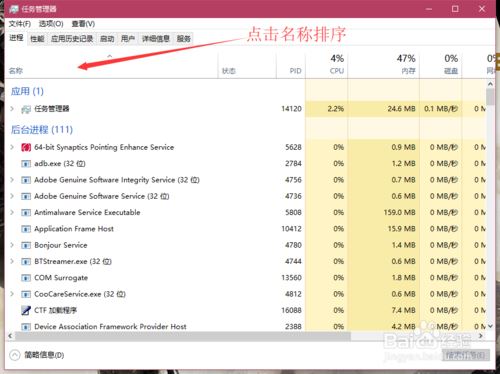
Task: Click the CTF 加载程序 pen icon
Action: [x=26, y=310]
